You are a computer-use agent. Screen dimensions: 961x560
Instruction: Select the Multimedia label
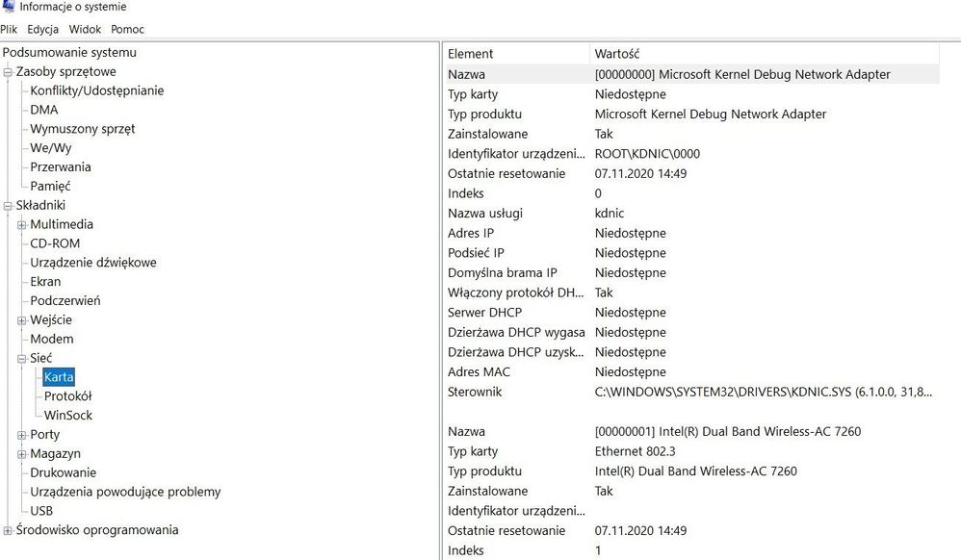[62, 224]
